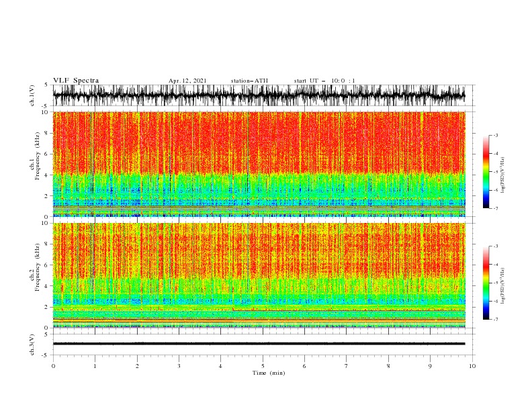Click time axis tick label "3"

(179, 366)
